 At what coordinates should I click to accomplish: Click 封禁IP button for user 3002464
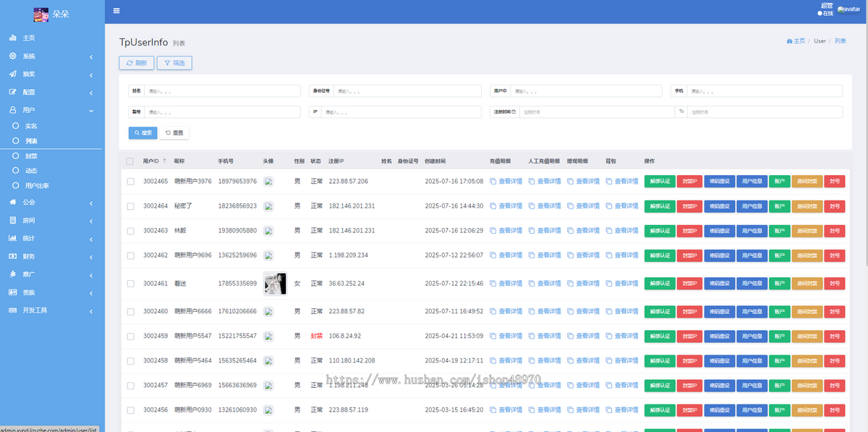coord(689,206)
